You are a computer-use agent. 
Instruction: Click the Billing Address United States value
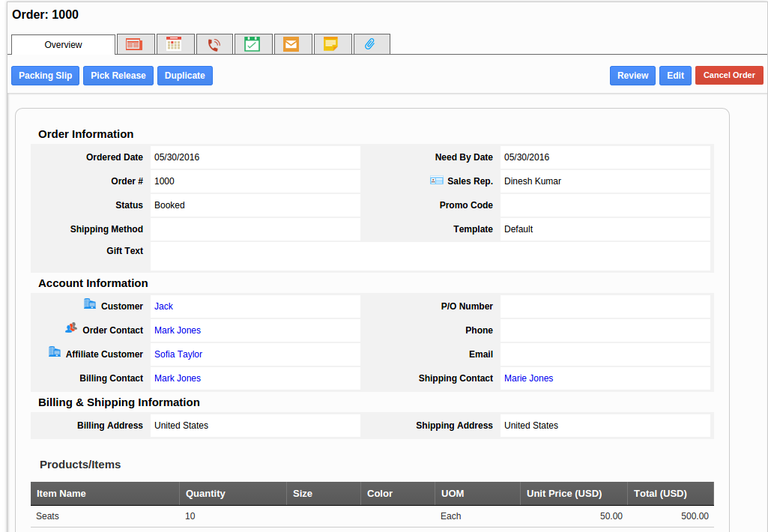point(181,426)
